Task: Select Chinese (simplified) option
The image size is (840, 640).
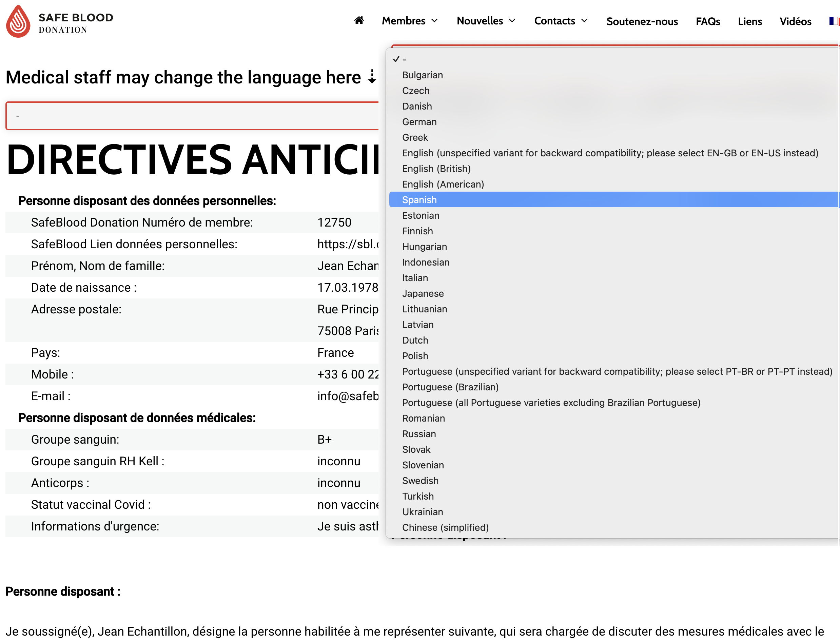Action: 445,527
